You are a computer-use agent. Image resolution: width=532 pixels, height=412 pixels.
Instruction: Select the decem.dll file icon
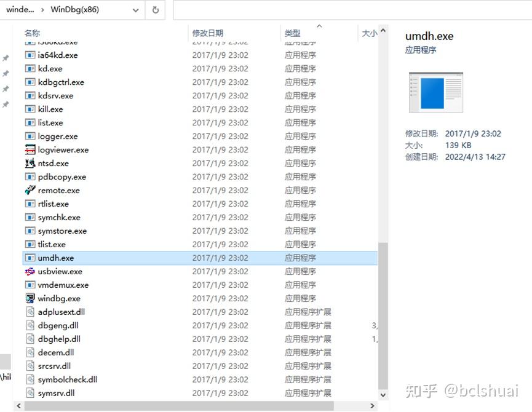pos(30,352)
